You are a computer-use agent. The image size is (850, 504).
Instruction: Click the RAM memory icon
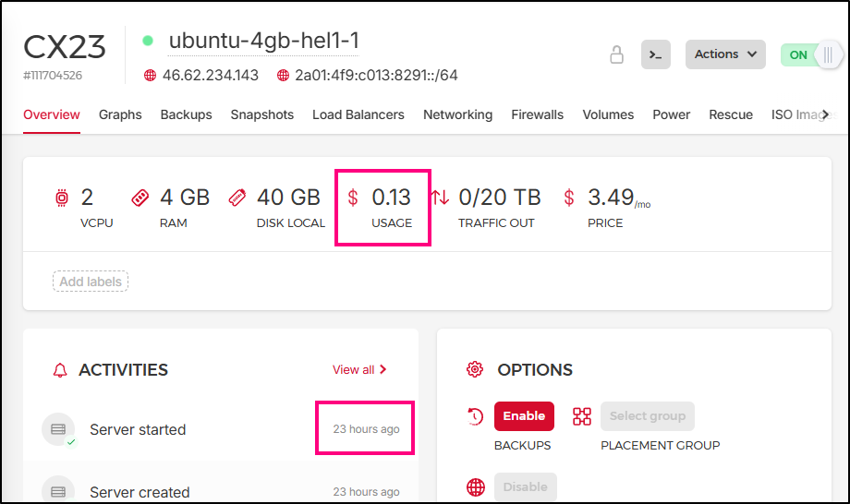click(140, 198)
